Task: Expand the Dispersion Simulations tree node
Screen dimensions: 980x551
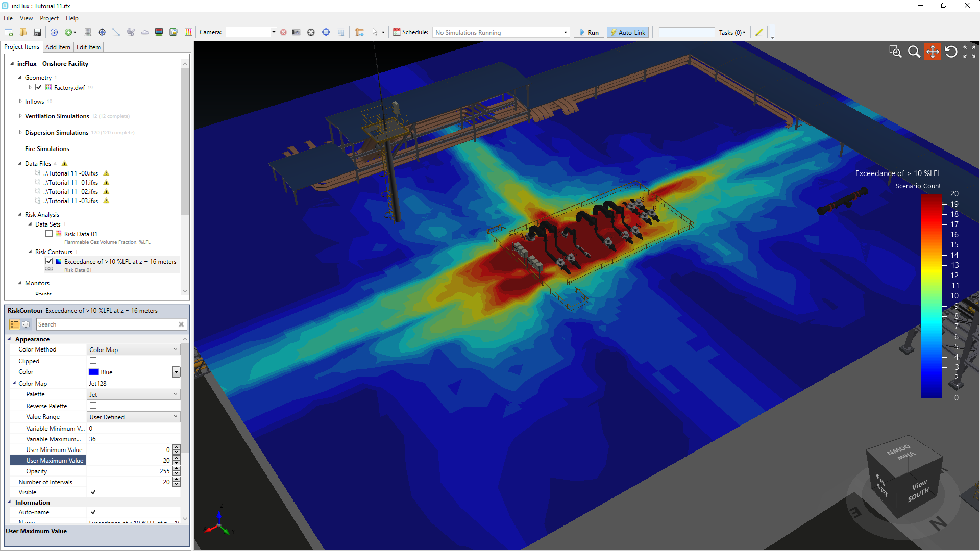Action: point(20,132)
